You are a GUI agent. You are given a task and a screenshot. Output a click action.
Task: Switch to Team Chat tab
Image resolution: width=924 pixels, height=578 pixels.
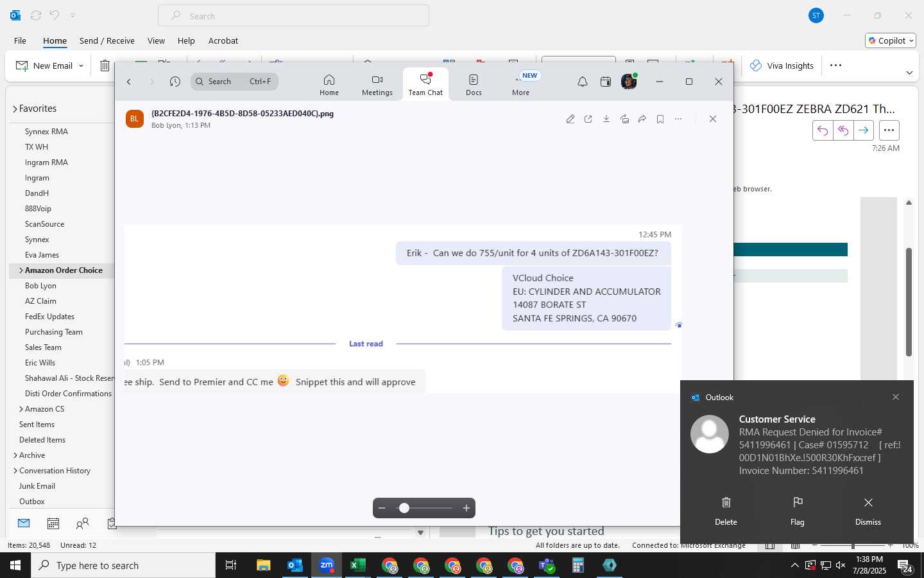pos(425,85)
